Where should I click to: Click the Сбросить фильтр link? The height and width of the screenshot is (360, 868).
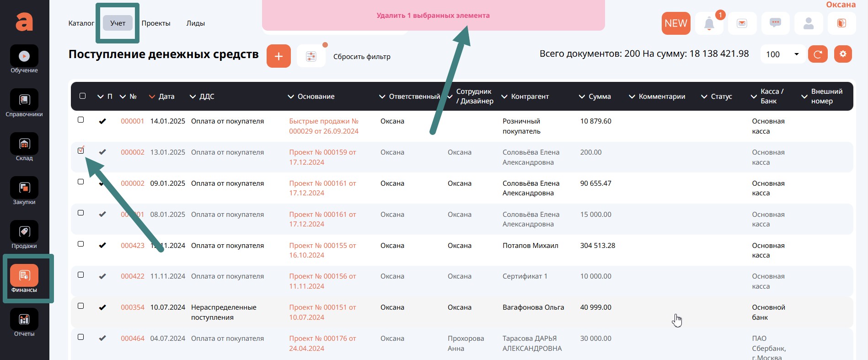[x=362, y=57]
